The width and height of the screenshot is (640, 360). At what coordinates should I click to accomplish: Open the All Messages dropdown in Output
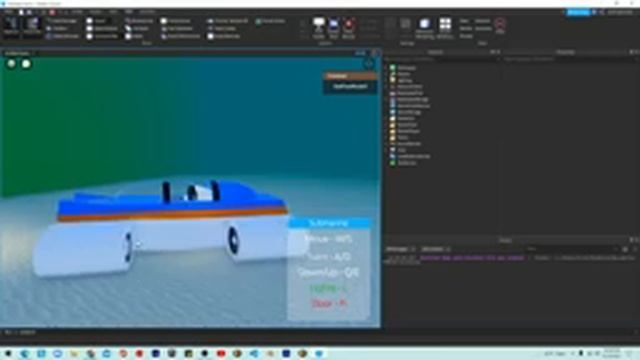(x=400, y=249)
